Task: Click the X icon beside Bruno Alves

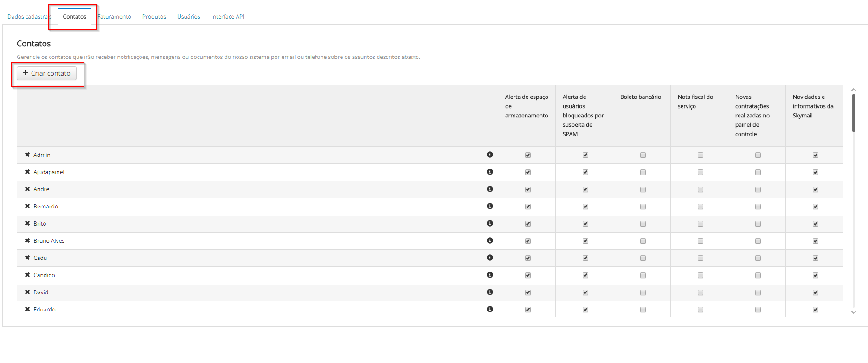Action: point(27,240)
